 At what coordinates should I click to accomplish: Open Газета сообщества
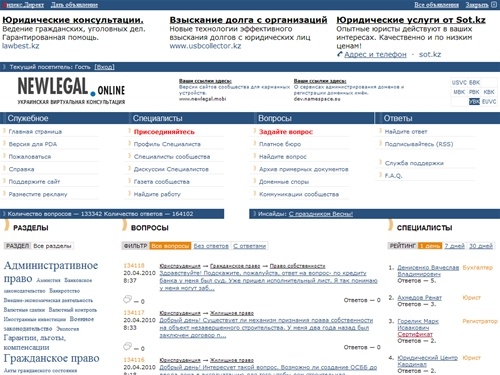(x=161, y=182)
